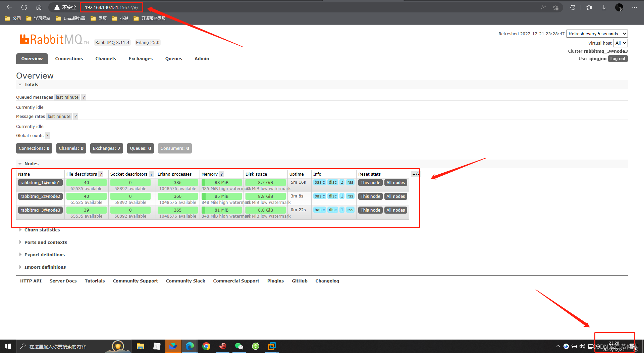Open the Plugins footer link
This screenshot has height=353, width=644.
[x=275, y=281]
